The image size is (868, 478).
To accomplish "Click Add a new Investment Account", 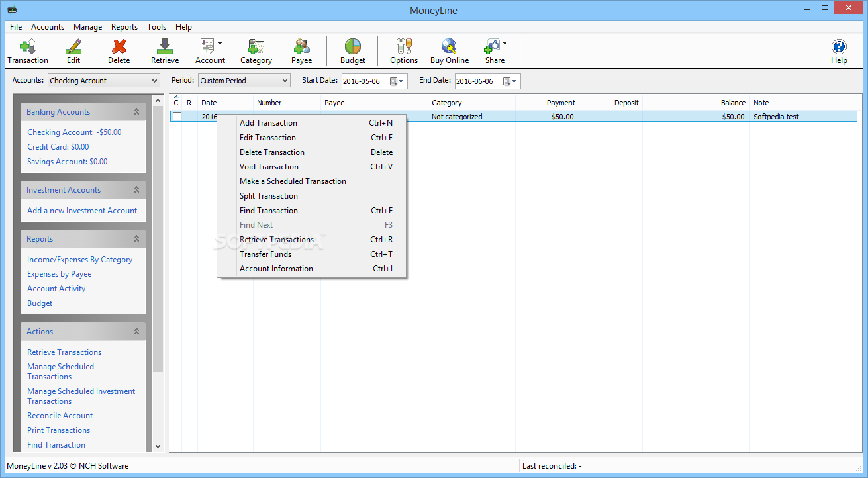I will pos(82,211).
